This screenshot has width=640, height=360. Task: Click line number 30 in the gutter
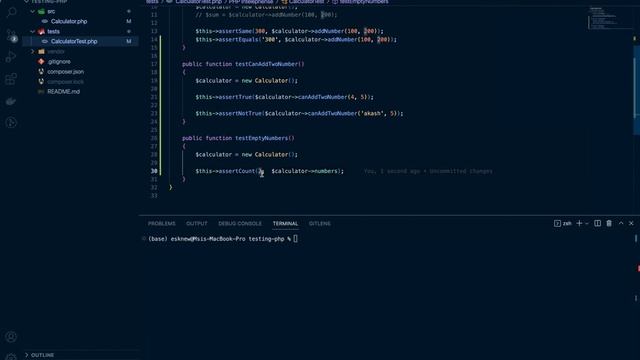[154, 171]
